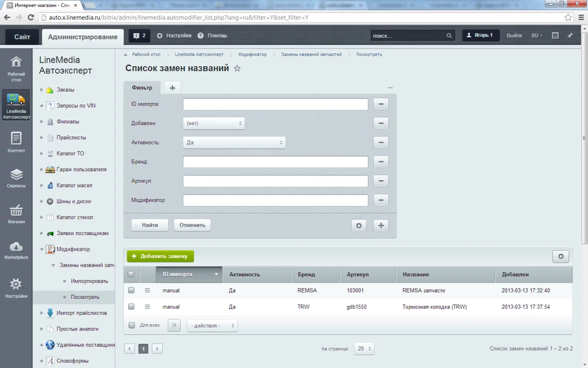
Task: Click into the Бренд filter input field
Action: 275,162
